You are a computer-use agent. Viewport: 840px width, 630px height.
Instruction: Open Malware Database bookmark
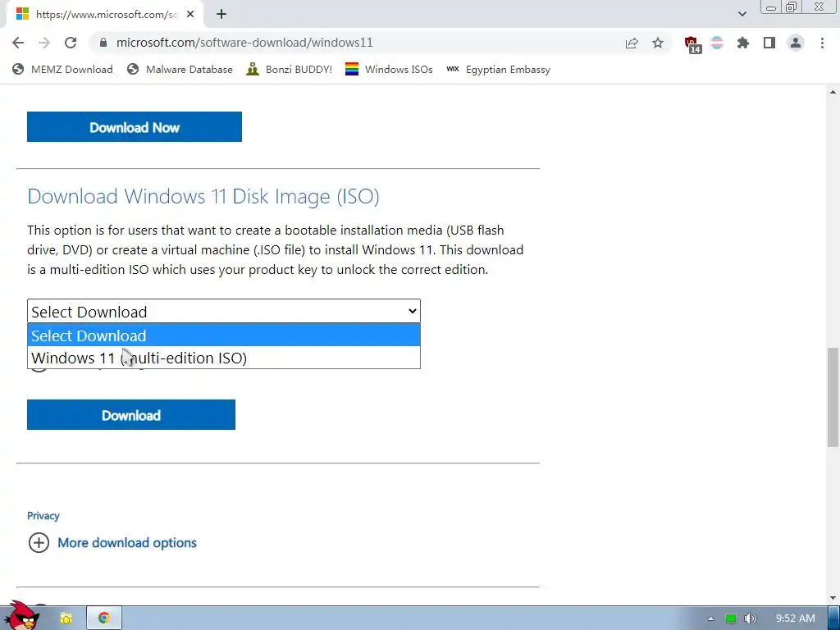180,69
